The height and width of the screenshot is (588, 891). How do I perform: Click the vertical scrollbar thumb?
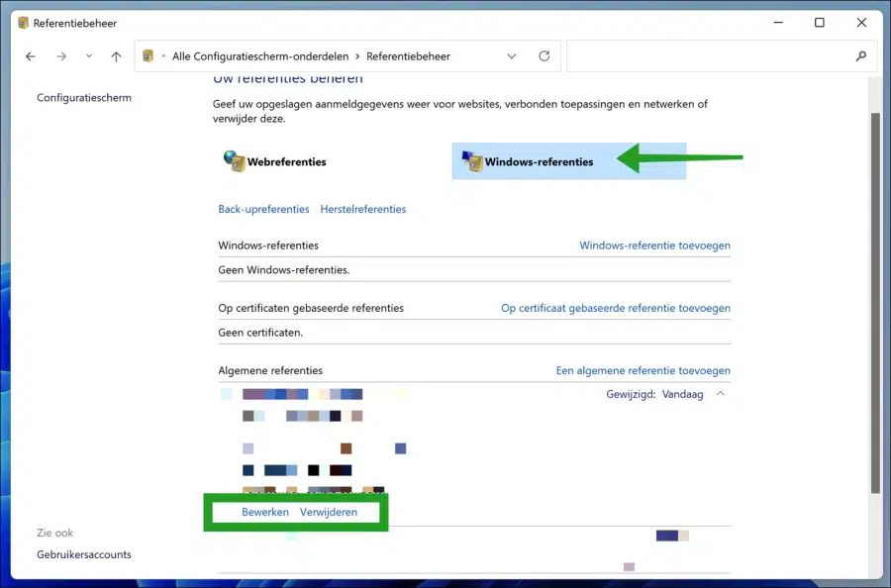[875, 303]
